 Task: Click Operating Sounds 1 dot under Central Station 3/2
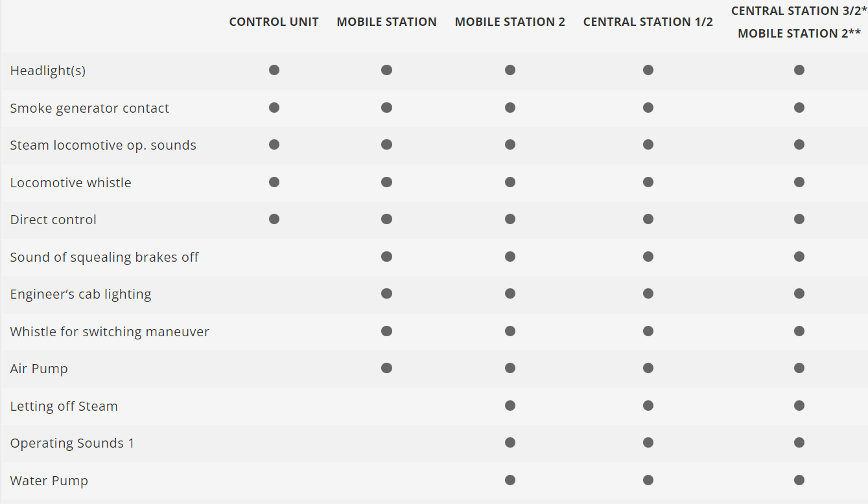(x=799, y=443)
